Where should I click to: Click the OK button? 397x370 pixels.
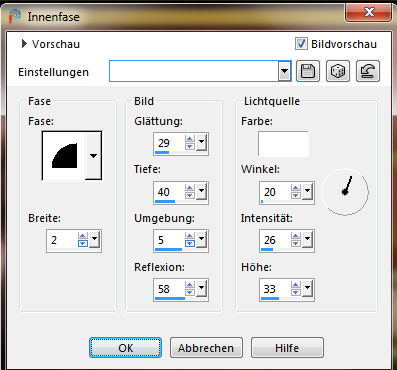pos(125,348)
